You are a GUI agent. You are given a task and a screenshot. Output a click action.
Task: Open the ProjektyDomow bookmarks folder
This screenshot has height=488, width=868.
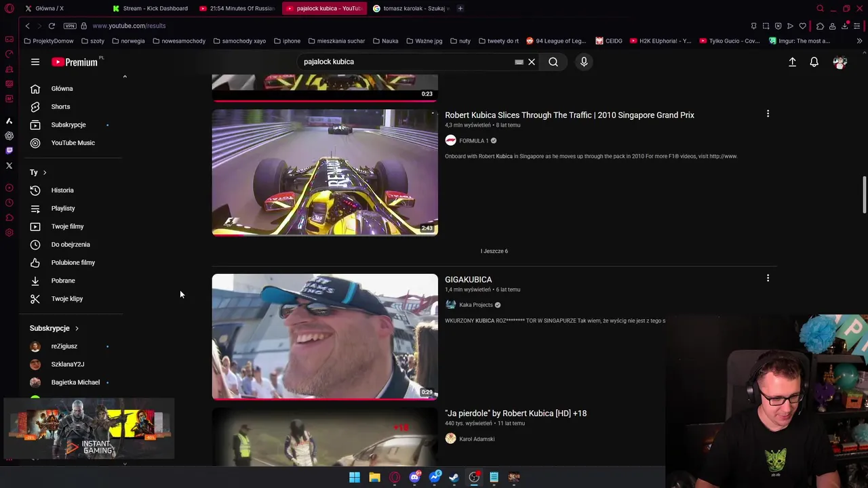pos(49,41)
